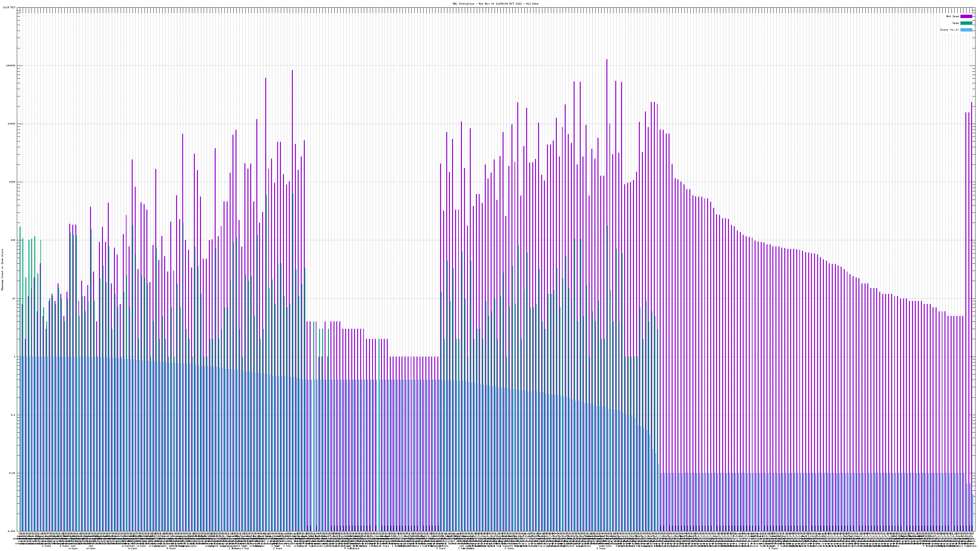Click the 10 y-axis tick label
The height and width of the screenshot is (551, 980).
click(14, 298)
